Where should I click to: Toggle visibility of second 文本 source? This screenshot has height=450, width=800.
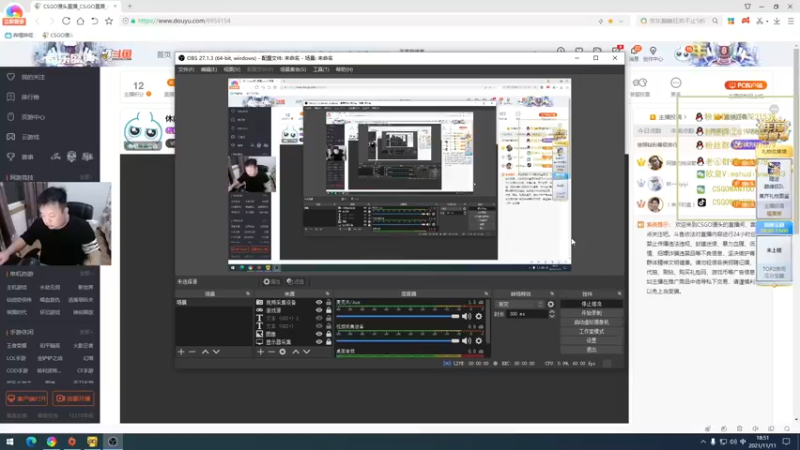coord(319,326)
